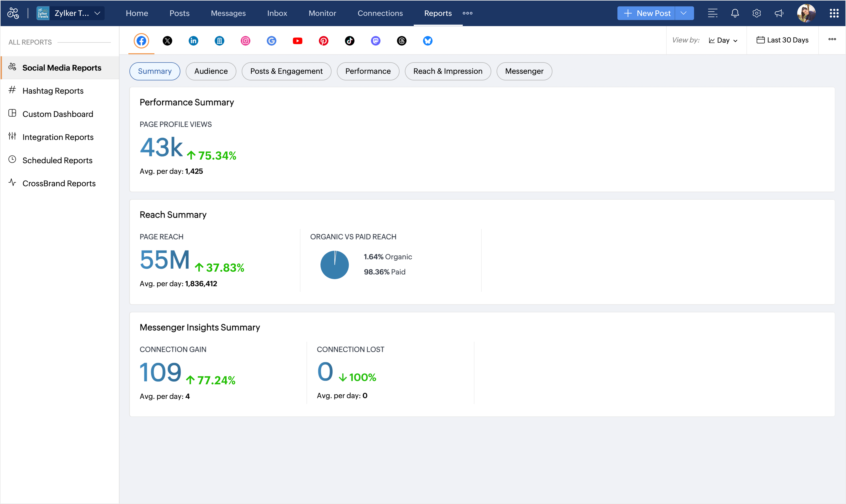Open the settings gear icon
Screen dimensions: 846x504
click(756, 13)
